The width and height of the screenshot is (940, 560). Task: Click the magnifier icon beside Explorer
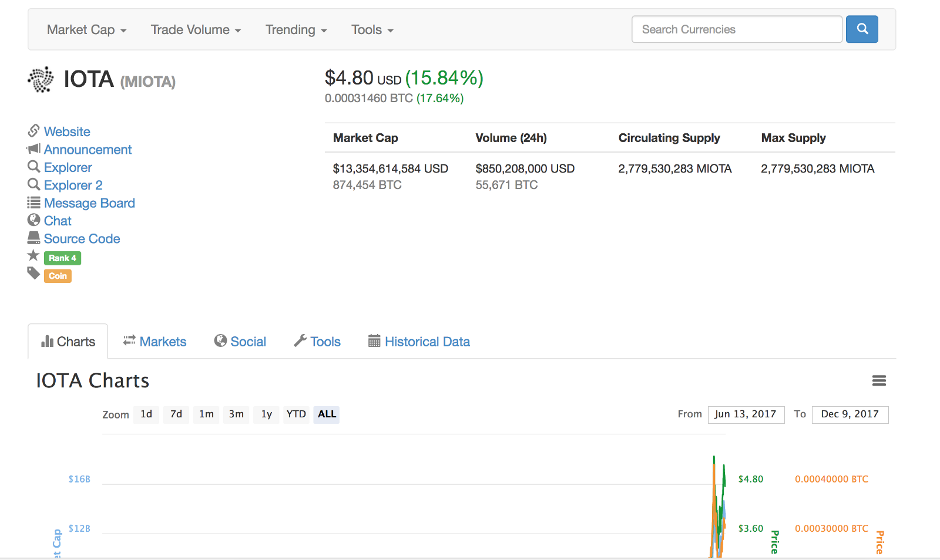[x=34, y=167]
